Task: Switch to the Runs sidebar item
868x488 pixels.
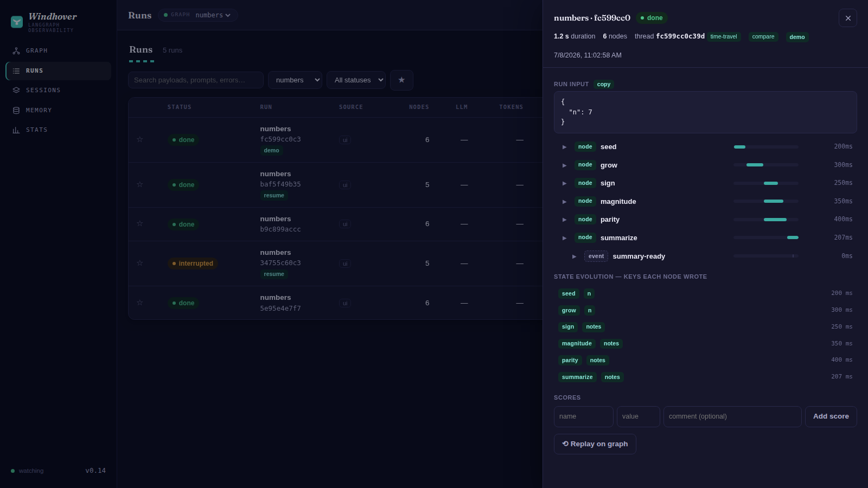Action: coord(59,71)
